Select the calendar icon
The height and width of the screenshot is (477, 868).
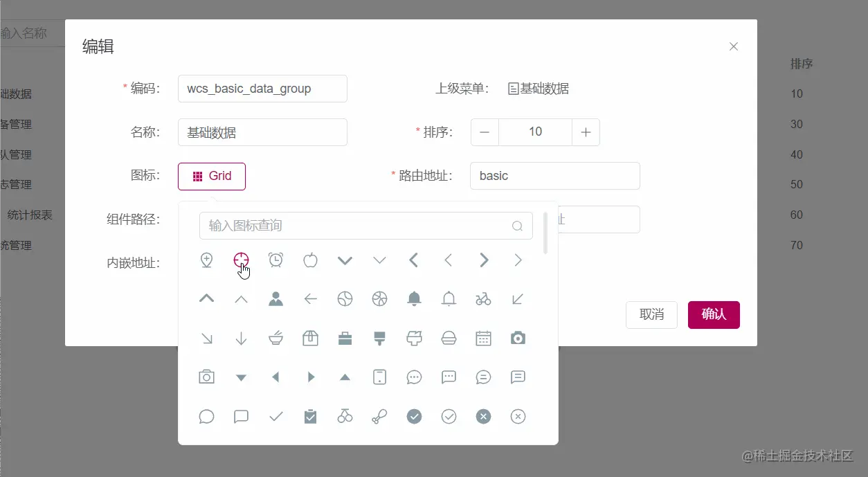click(483, 338)
